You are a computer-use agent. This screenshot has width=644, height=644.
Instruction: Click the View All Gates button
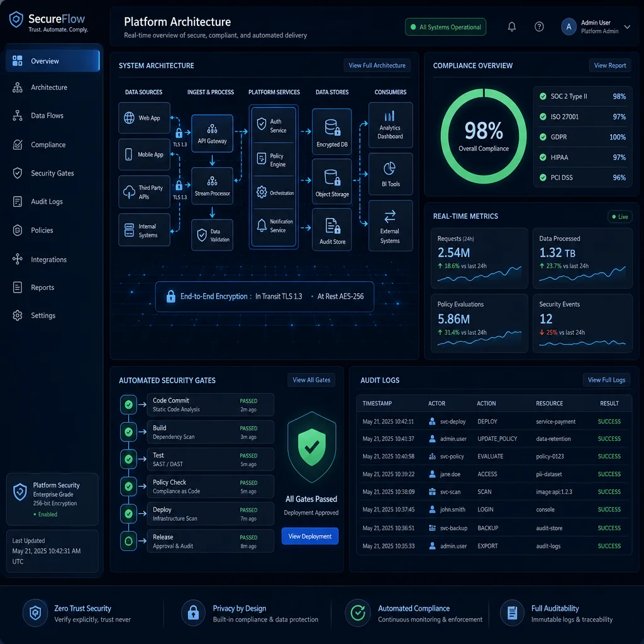311,380
